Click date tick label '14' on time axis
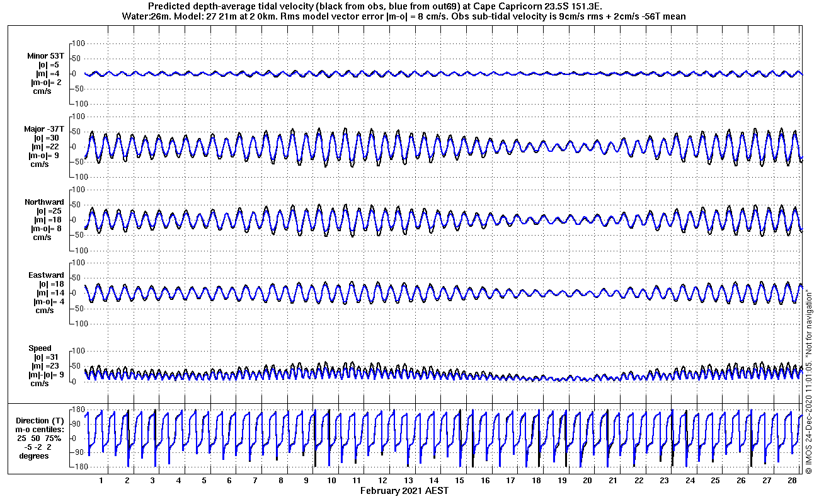The image size is (819, 504). 435,481
